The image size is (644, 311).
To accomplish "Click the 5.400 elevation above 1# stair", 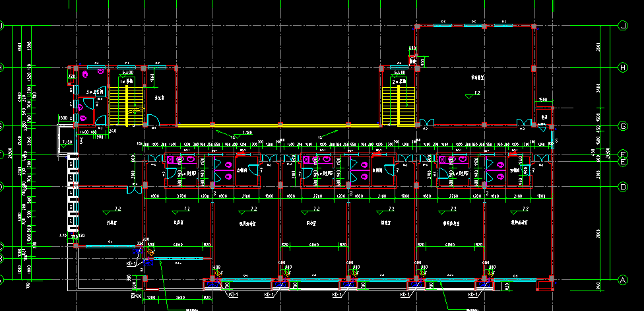I will pyautogui.click(x=127, y=73).
